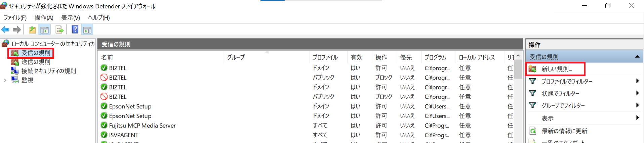Click the rules list vertical scrollbar up arrow

(518, 56)
